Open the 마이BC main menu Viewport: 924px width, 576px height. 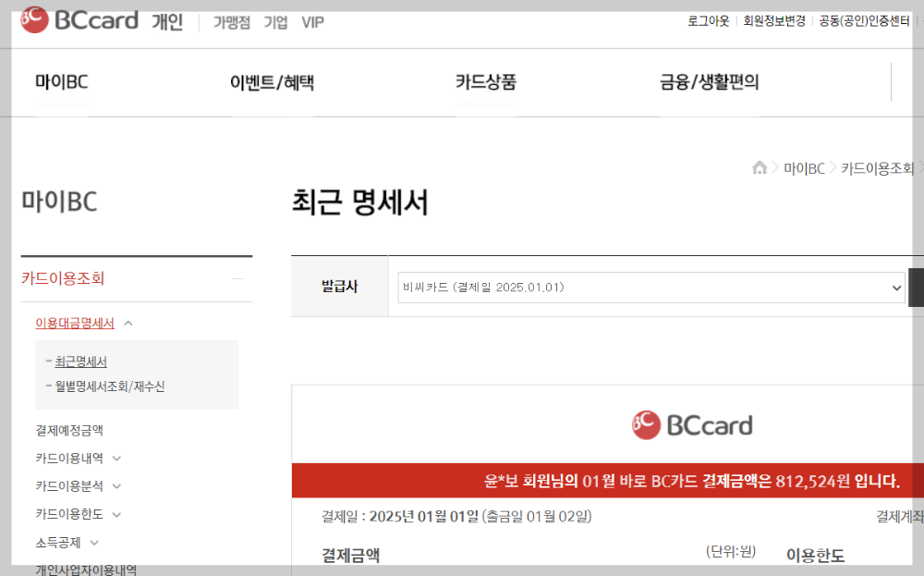61,82
